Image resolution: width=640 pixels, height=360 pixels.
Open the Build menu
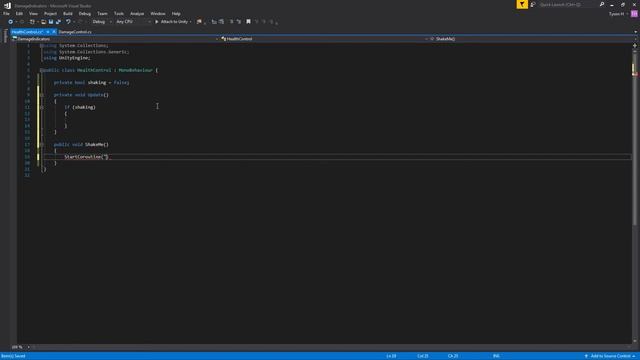68,14
